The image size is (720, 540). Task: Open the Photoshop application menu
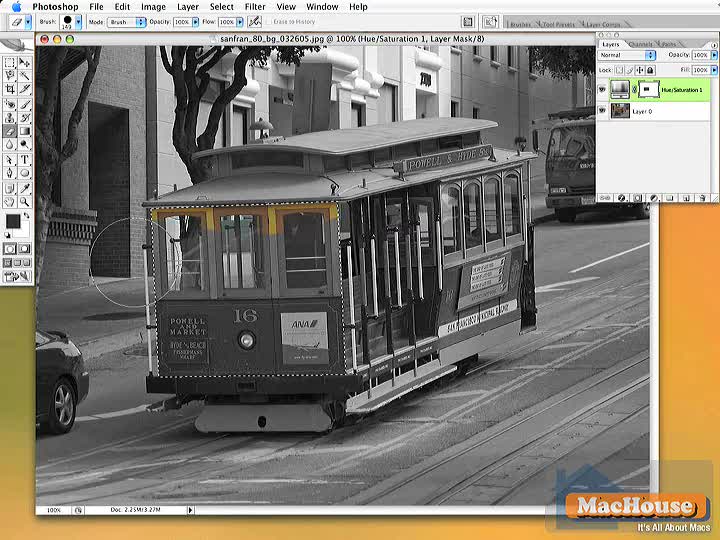(x=55, y=7)
